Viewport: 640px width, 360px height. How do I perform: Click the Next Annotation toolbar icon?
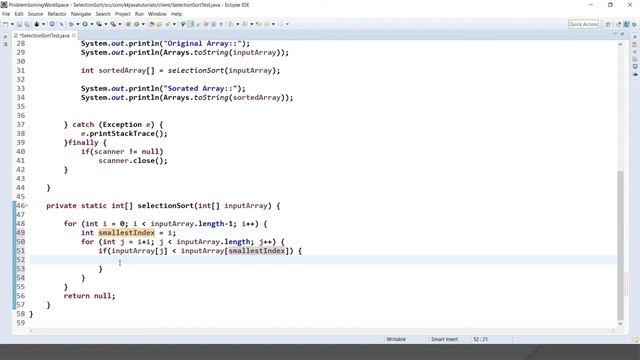[x=231, y=24]
